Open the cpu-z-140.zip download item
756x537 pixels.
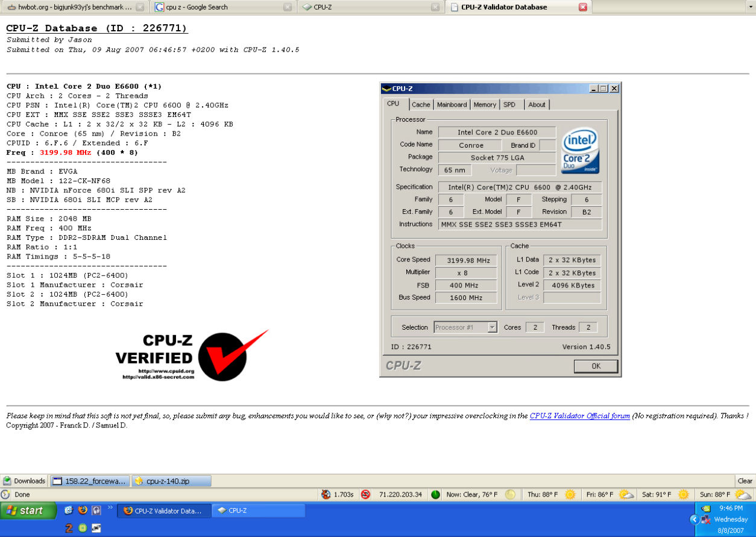click(x=172, y=481)
